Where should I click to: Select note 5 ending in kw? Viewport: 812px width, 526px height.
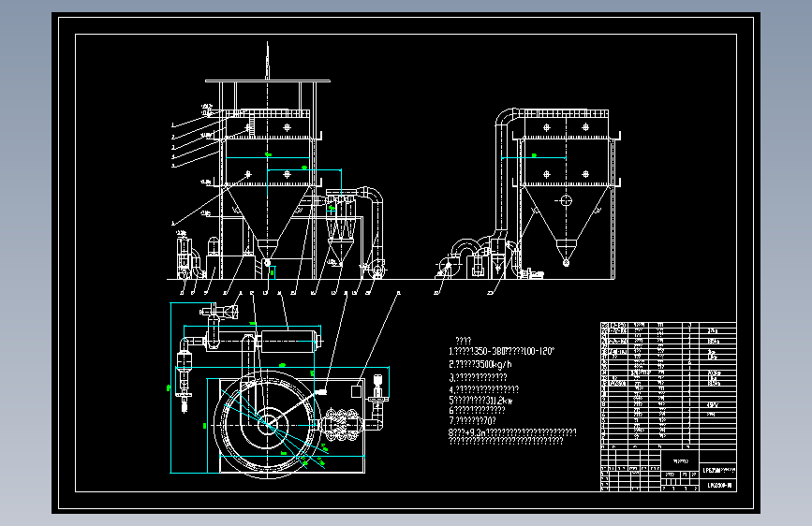pyautogui.click(x=480, y=401)
